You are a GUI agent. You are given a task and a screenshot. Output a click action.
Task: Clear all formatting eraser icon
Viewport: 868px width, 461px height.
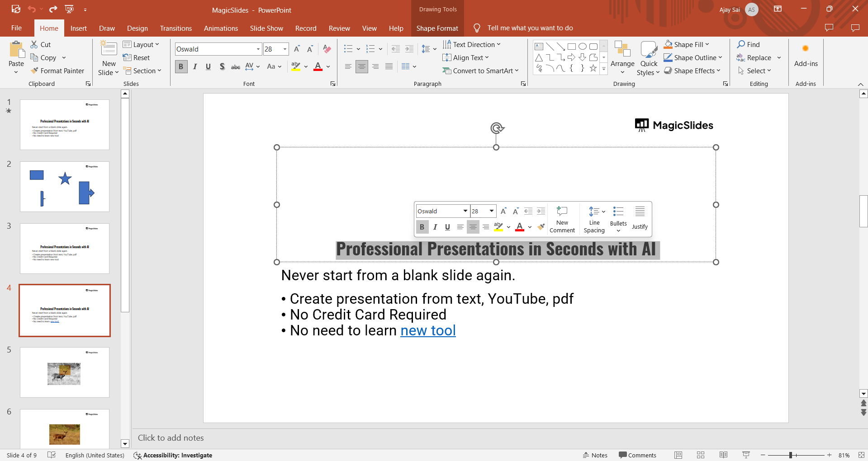(x=327, y=49)
